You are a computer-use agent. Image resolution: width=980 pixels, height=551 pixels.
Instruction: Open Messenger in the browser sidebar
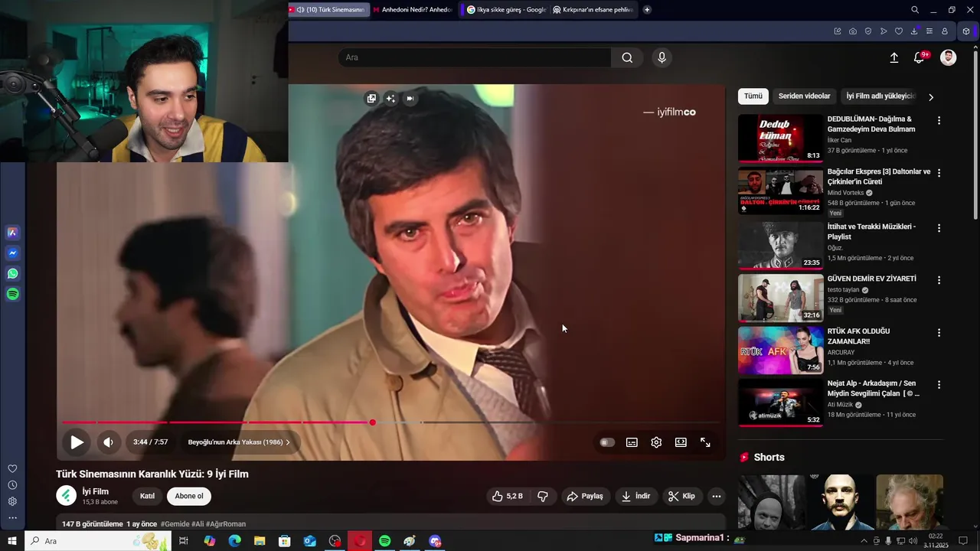pos(13,253)
